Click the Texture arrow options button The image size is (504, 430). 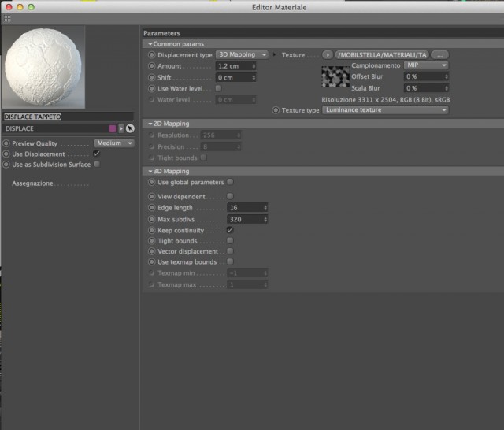[x=328, y=55]
